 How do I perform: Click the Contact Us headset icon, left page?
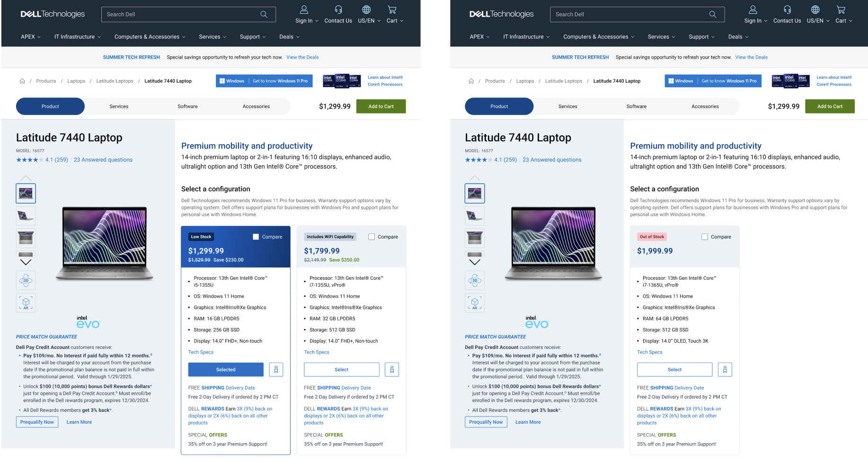point(338,9)
